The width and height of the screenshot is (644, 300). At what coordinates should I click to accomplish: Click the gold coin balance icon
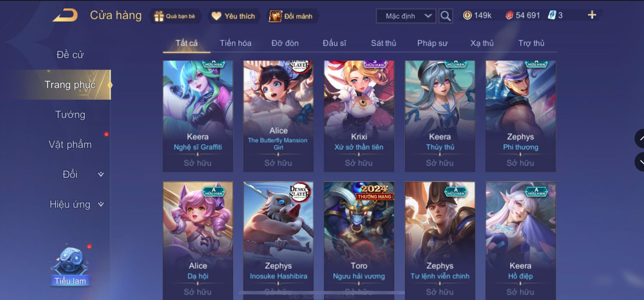(x=467, y=15)
